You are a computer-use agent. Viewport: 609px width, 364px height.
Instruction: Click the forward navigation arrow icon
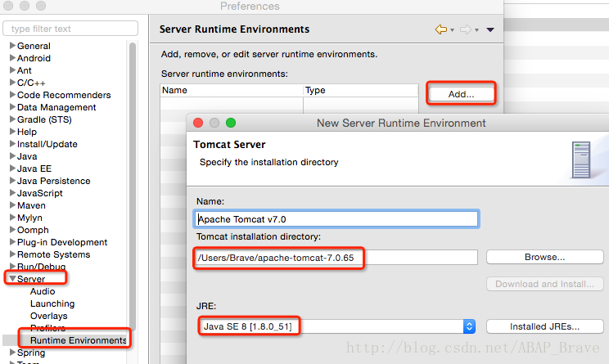click(x=465, y=29)
